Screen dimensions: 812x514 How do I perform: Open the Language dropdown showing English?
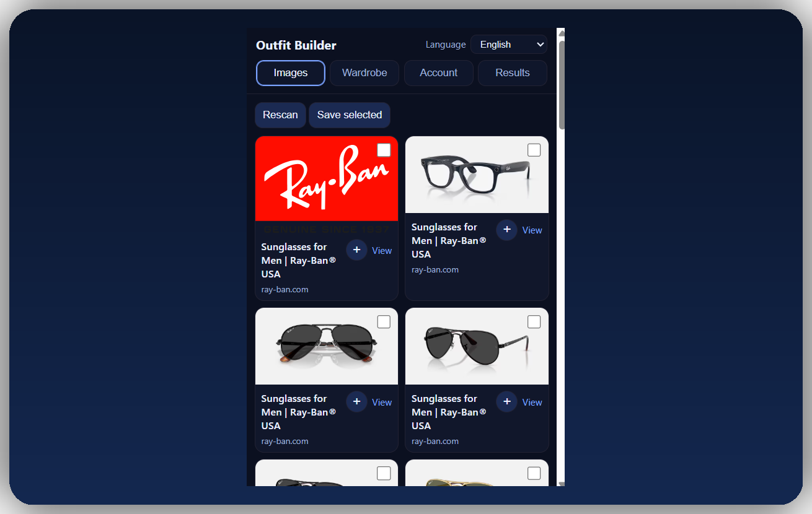click(x=508, y=45)
